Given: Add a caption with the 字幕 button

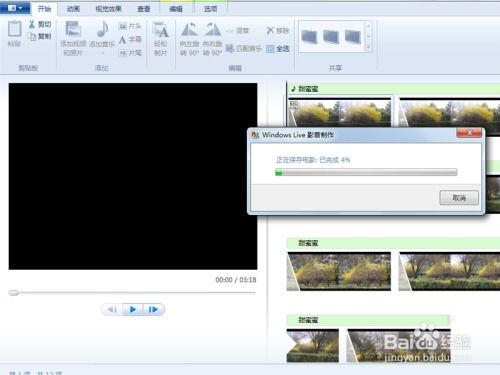Looking at the screenshot, I should 130,39.
